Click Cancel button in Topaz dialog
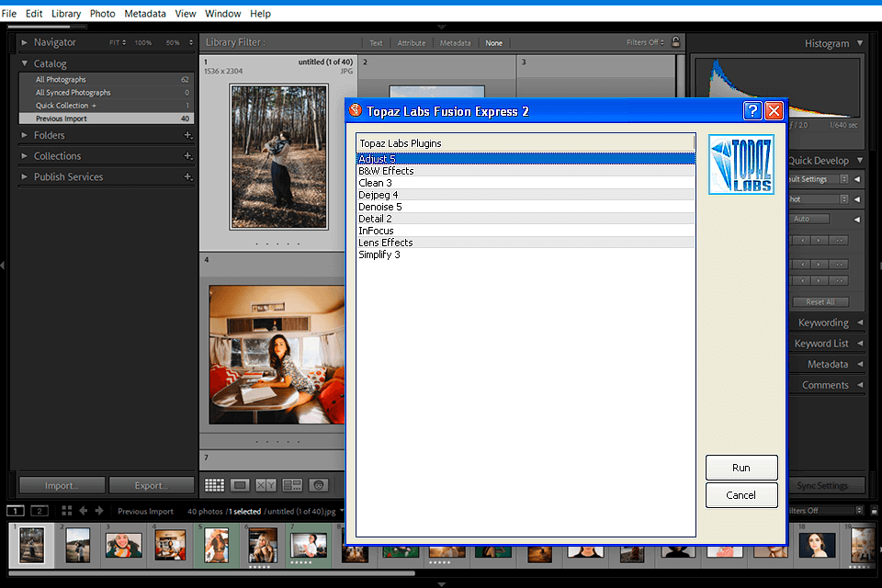This screenshot has width=882, height=588. click(741, 495)
